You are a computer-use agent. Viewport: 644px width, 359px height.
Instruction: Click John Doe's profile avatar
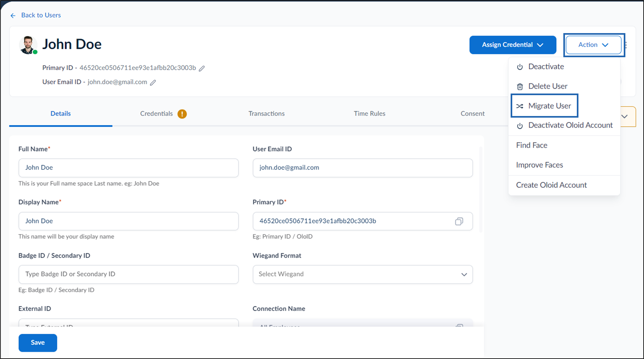pos(28,45)
